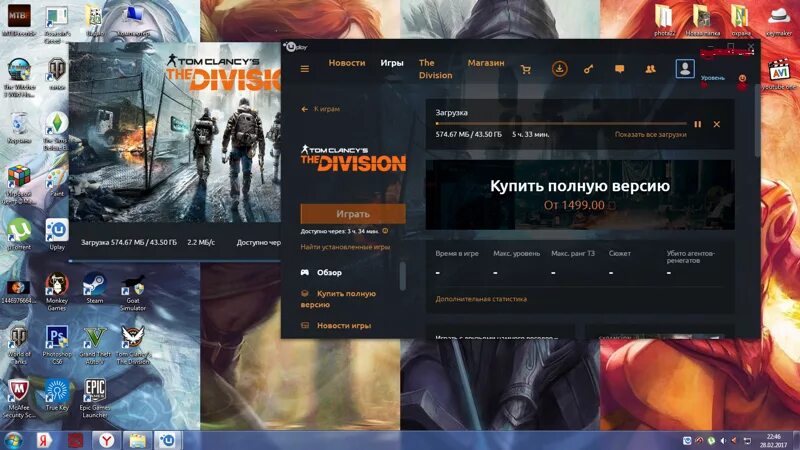The width and height of the screenshot is (800, 450).
Task: Click 'Найти установленные игры' link
Action: pos(345,247)
